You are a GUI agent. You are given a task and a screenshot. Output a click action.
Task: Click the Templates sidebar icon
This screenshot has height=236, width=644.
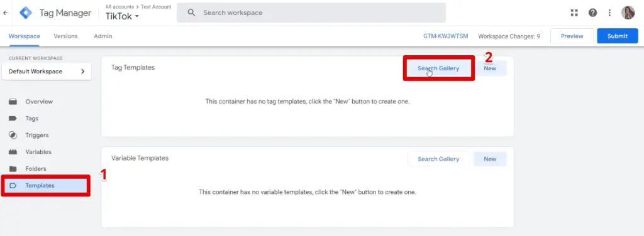(x=13, y=186)
